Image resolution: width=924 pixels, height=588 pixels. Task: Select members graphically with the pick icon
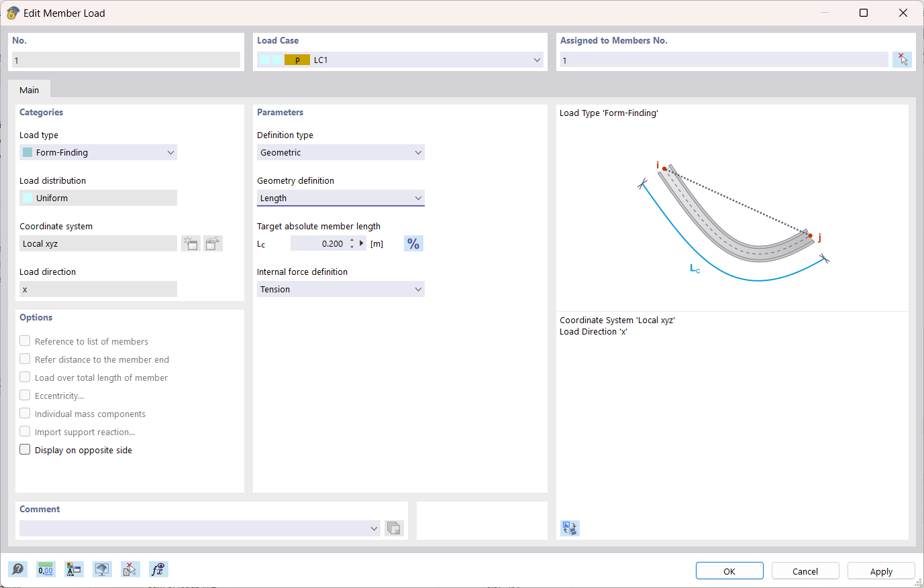(x=903, y=59)
